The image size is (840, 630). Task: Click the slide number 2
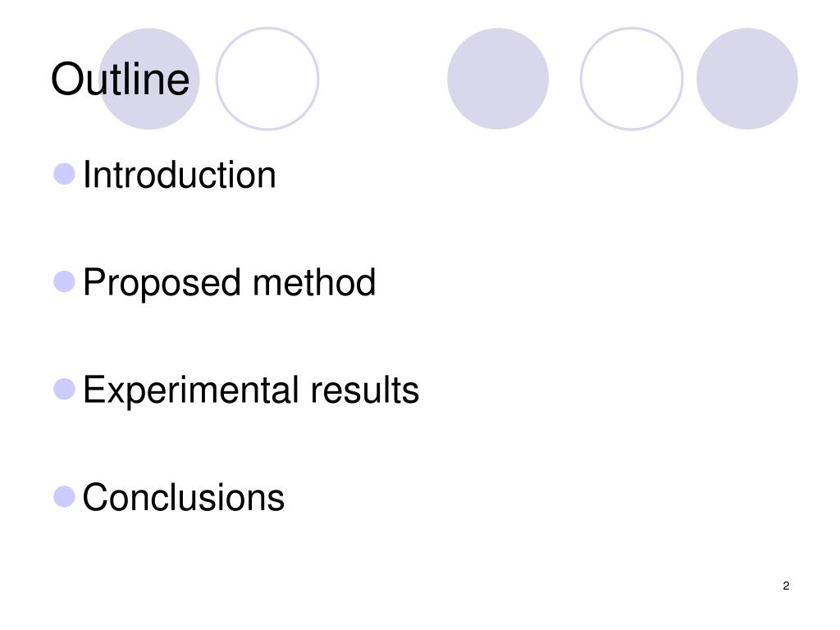(786, 586)
